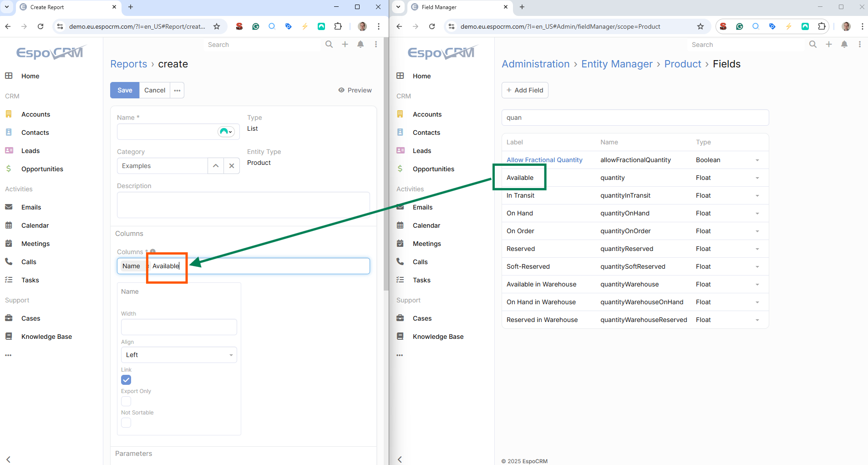Click the field filter box containing "quan"

pos(635,118)
